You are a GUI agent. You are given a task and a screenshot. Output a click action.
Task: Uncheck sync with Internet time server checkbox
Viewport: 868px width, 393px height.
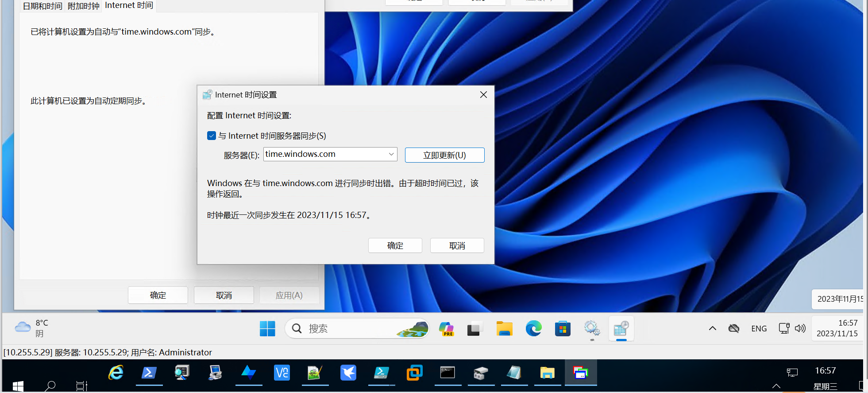(212, 136)
